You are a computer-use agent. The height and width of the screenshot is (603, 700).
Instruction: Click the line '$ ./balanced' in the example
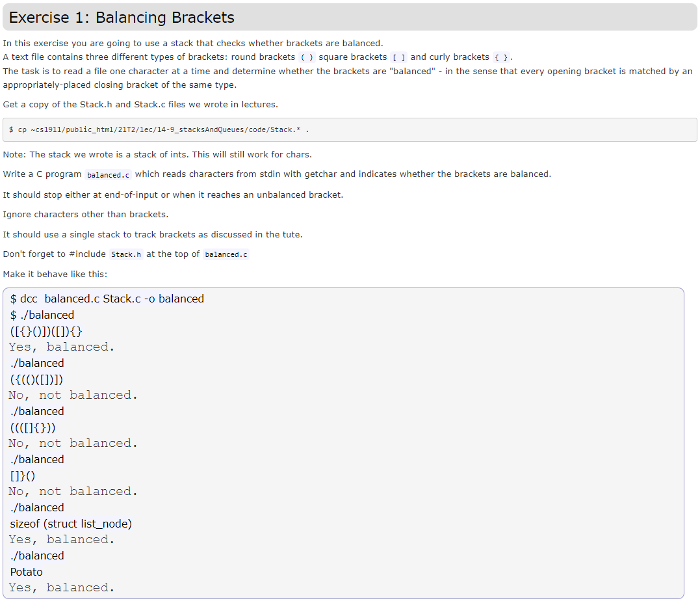tap(42, 315)
